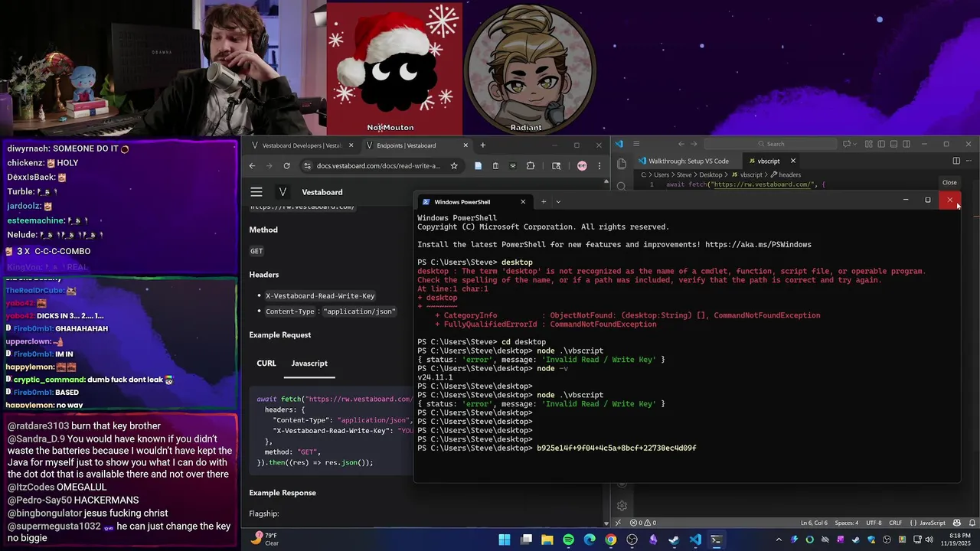Viewport: 980px width, 551px height.
Task: Open VS Code remote window indicator
Action: point(619,523)
